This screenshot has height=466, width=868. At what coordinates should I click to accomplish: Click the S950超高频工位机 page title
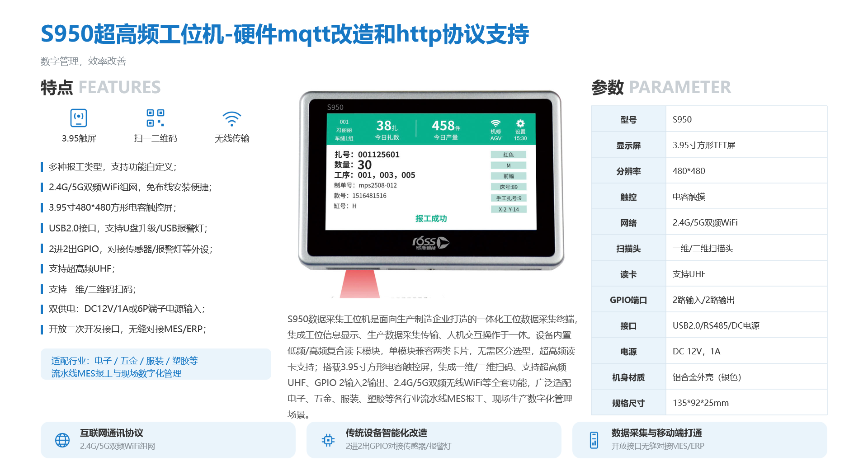[285, 34]
